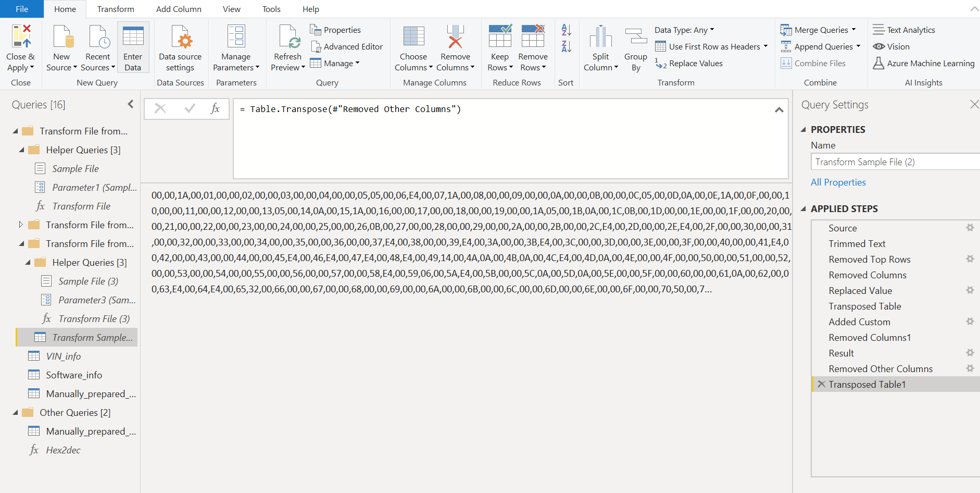Open the Use First Row as Headers dropdown
This screenshot has width=980, height=493.
(711, 47)
